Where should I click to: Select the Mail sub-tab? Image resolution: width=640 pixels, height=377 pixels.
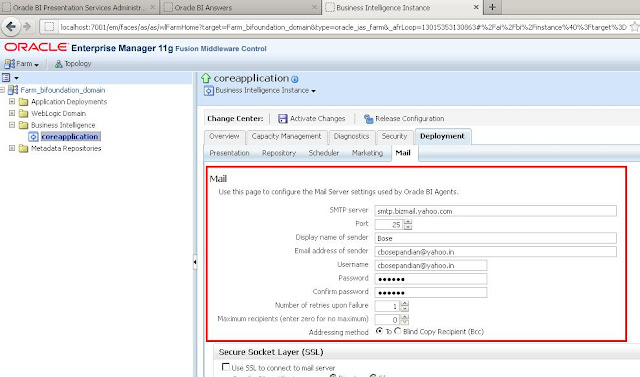point(403,153)
